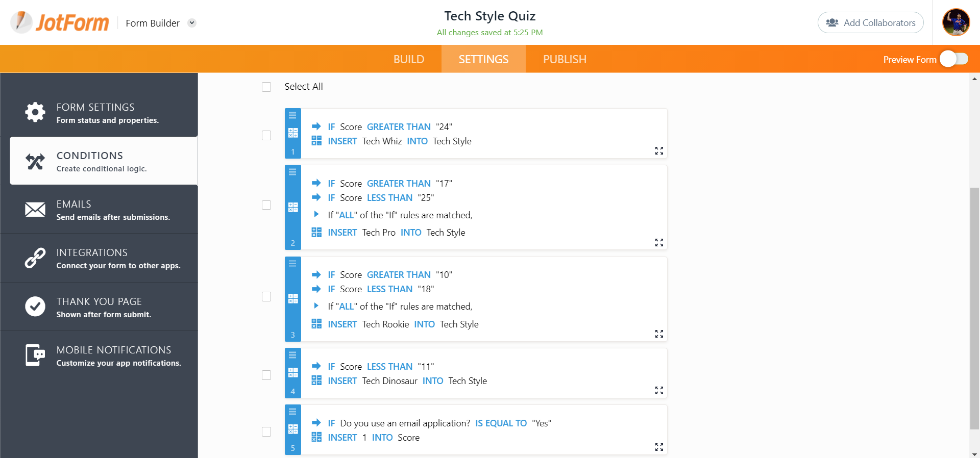This screenshot has height=458, width=980.
Task: Click the drag handle on condition 3
Action: (292, 264)
